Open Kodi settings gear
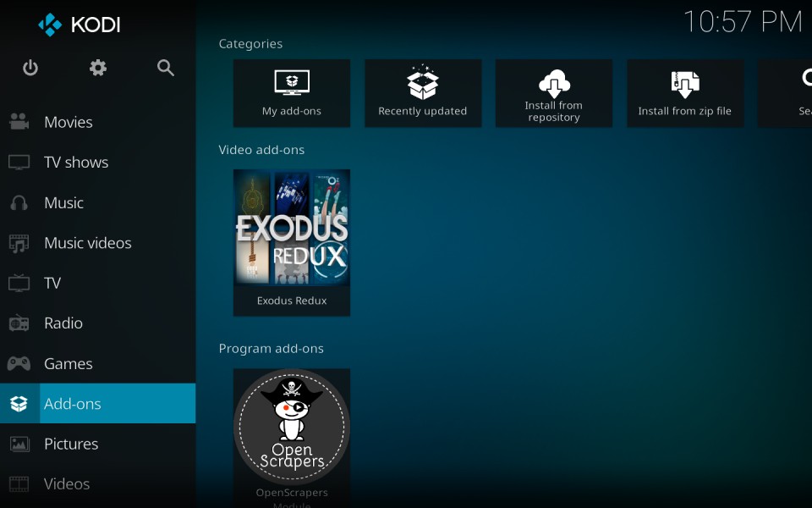 pos(98,68)
